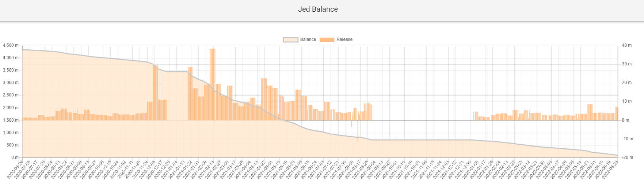Click the Balance line start at 2020-06-29

[x=23, y=49]
